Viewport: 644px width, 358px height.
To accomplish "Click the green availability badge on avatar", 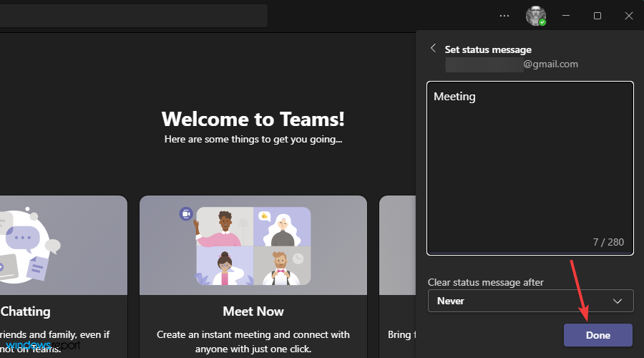I will click(542, 23).
